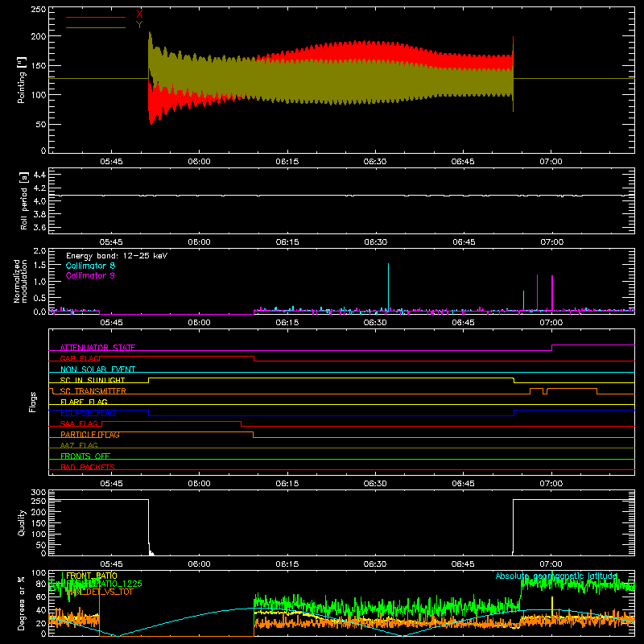Click the 4.2 tick on Roll period axis
The image size is (644, 644).
click(39, 188)
